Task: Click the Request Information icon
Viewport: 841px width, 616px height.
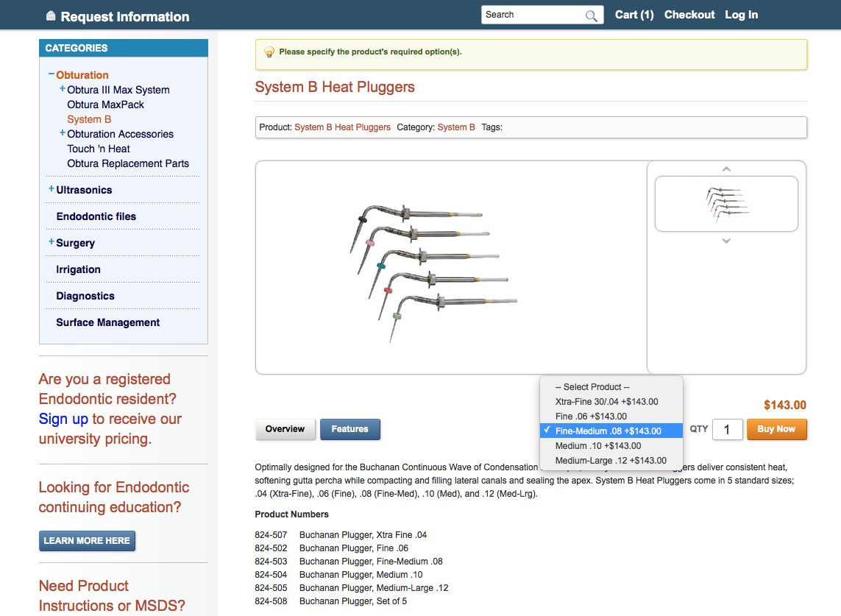Action: [x=51, y=15]
